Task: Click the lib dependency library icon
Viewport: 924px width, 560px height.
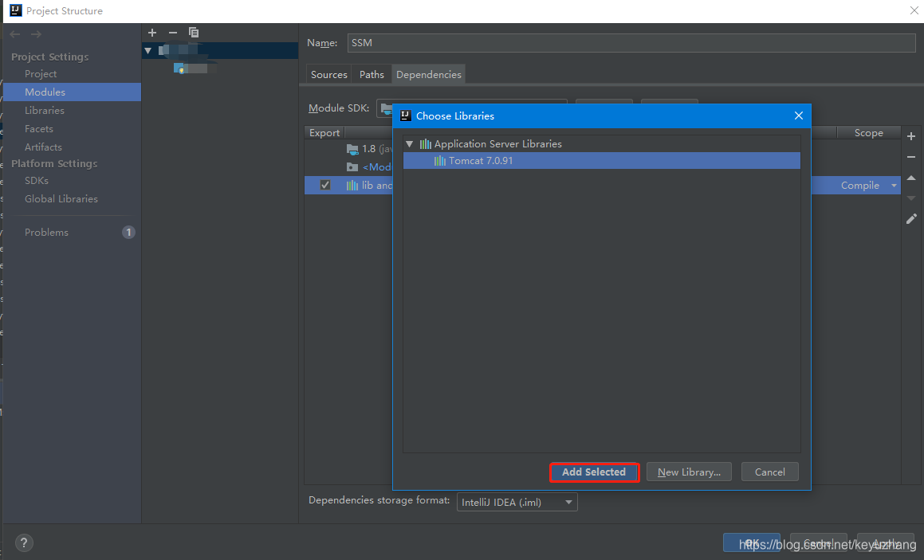Action: (x=352, y=186)
